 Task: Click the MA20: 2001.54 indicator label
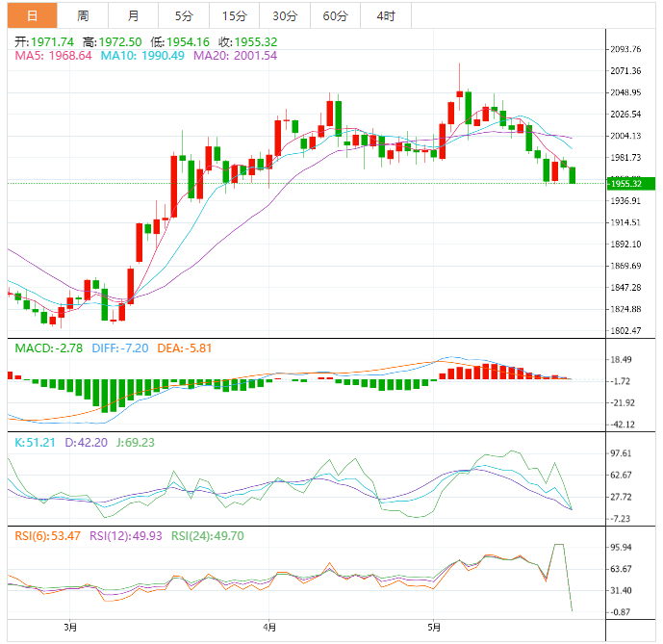coord(236,56)
